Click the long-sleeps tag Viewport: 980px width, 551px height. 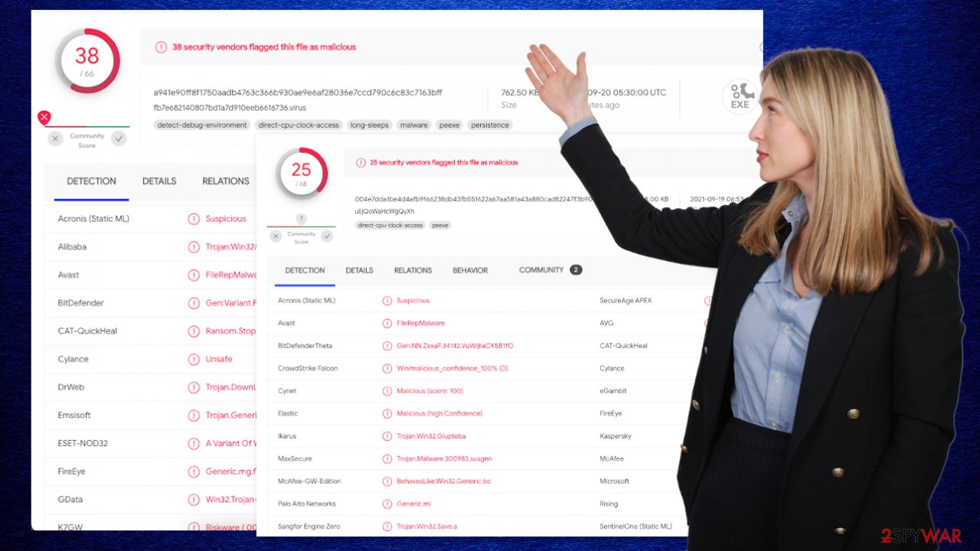(x=369, y=125)
